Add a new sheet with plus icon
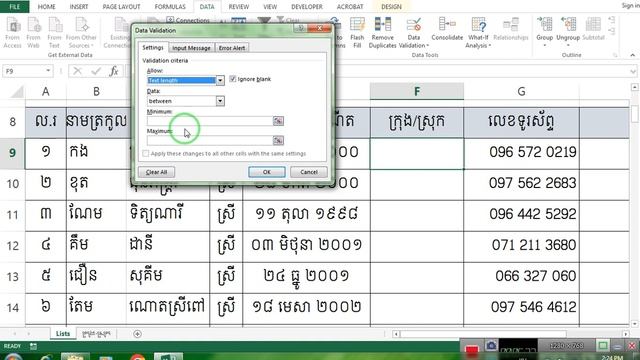Image resolution: width=640 pixels, height=360 pixels. (x=138, y=334)
